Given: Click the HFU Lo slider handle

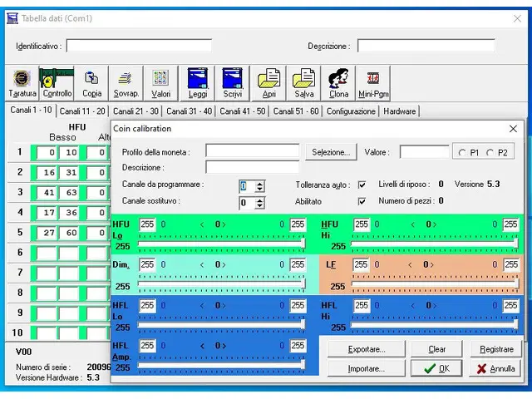Looking at the screenshot, I should click(303, 244).
